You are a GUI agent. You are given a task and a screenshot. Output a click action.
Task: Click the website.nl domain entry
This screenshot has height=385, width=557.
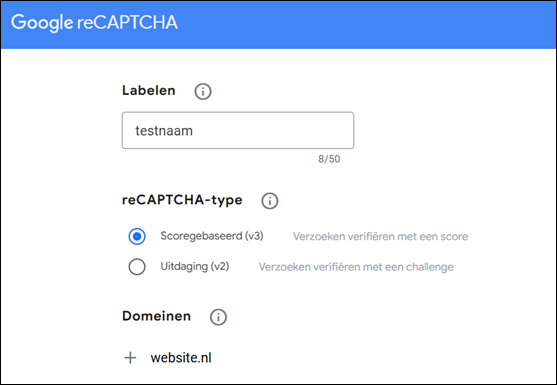(x=181, y=358)
